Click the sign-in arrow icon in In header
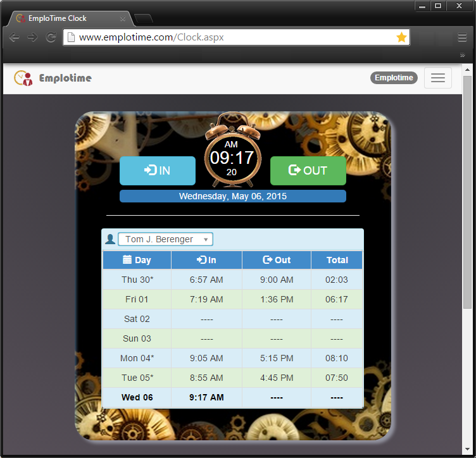Image resolution: width=476 pixels, height=458 pixels. [x=201, y=259]
